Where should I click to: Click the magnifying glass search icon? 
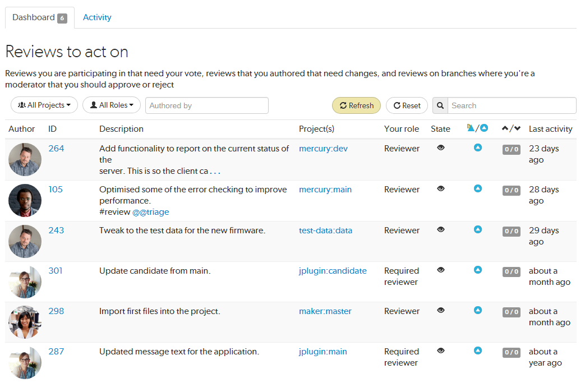point(440,105)
